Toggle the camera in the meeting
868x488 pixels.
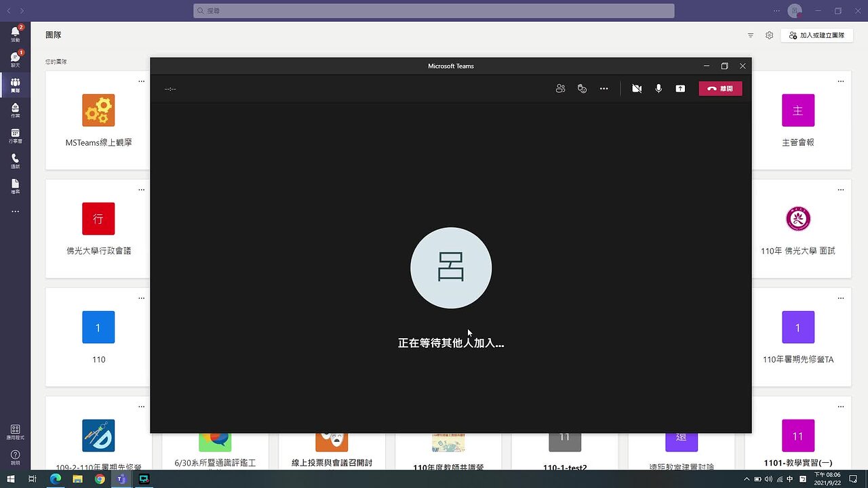tap(637, 89)
